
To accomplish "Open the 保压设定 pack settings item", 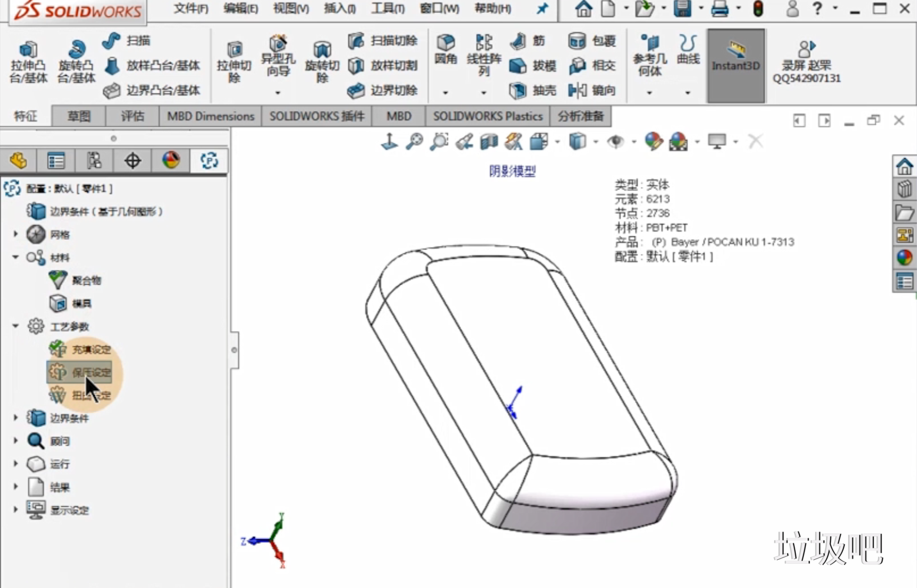I will (x=91, y=372).
